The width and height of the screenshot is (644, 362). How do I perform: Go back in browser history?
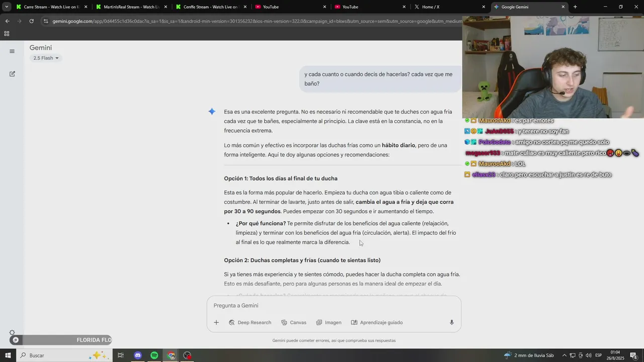[x=7, y=21]
